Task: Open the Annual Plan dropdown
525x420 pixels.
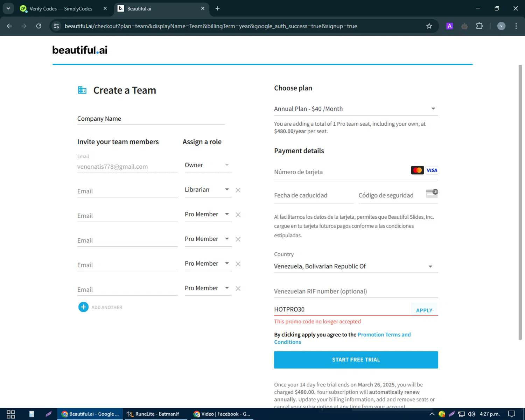Action: [x=356, y=109]
